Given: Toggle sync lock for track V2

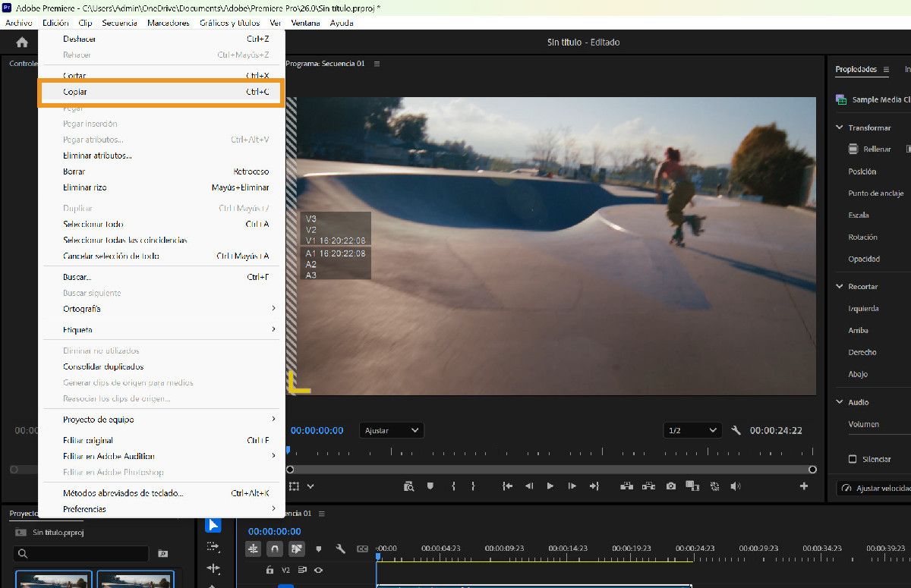Looking at the screenshot, I should 302,570.
